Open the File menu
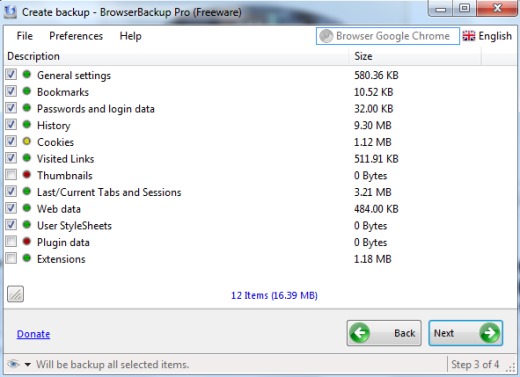The image size is (520, 377). 25,36
